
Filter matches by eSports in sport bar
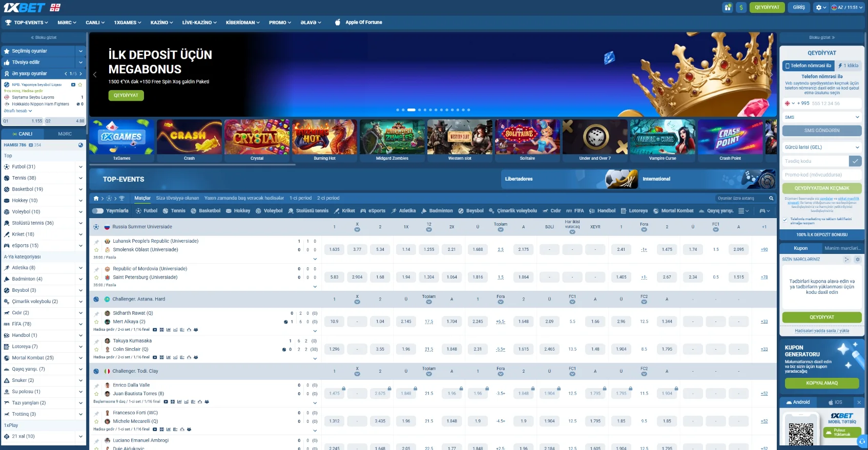373,211
